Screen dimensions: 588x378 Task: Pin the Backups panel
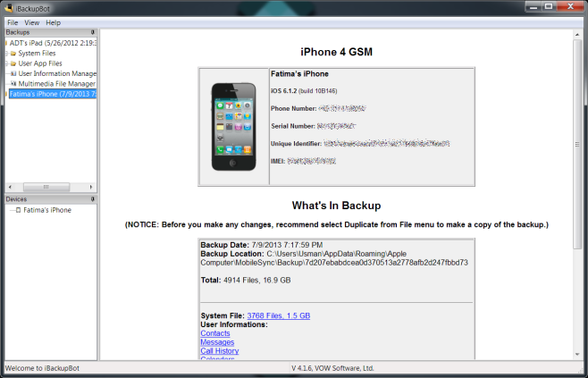93,32
